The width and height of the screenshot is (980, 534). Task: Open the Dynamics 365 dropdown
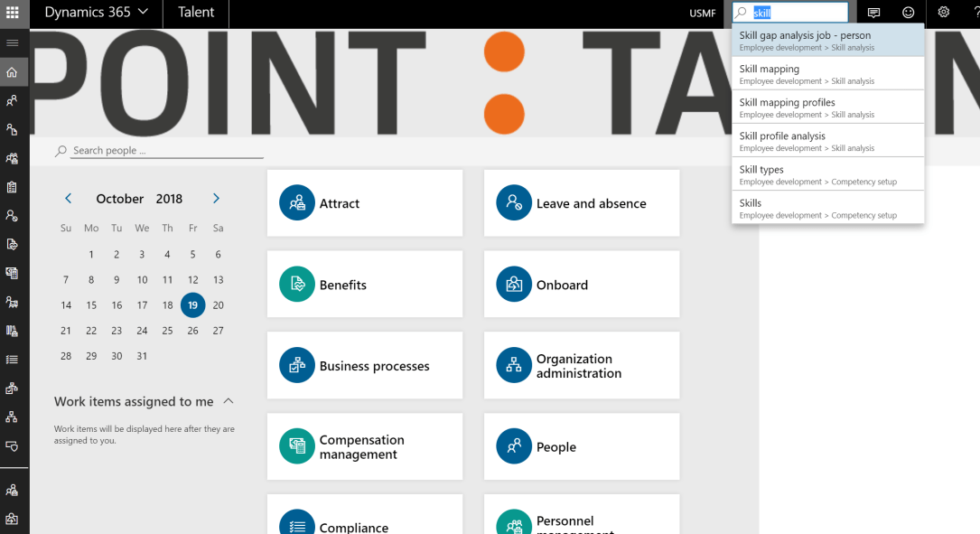97,13
